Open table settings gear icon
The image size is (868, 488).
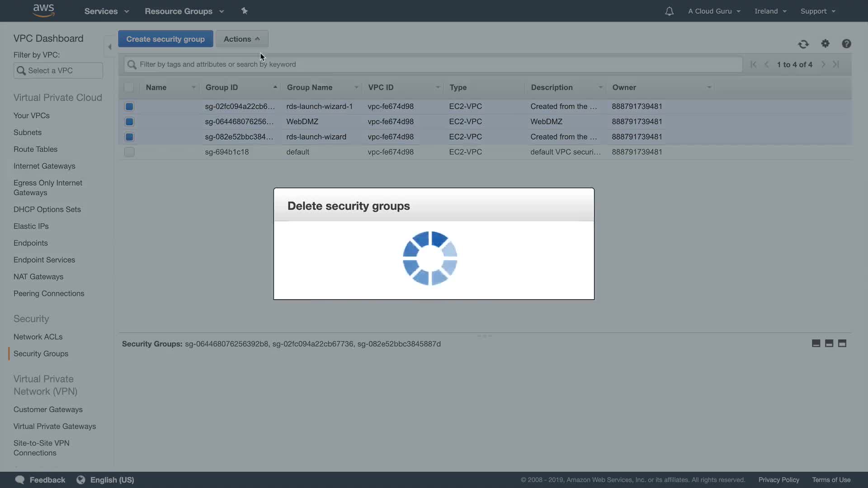coord(825,43)
